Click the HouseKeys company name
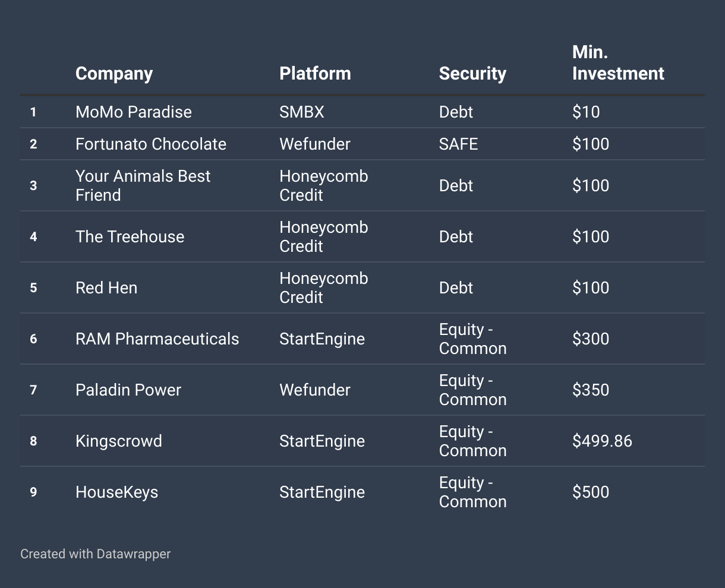Image resolution: width=725 pixels, height=588 pixels. click(x=117, y=492)
